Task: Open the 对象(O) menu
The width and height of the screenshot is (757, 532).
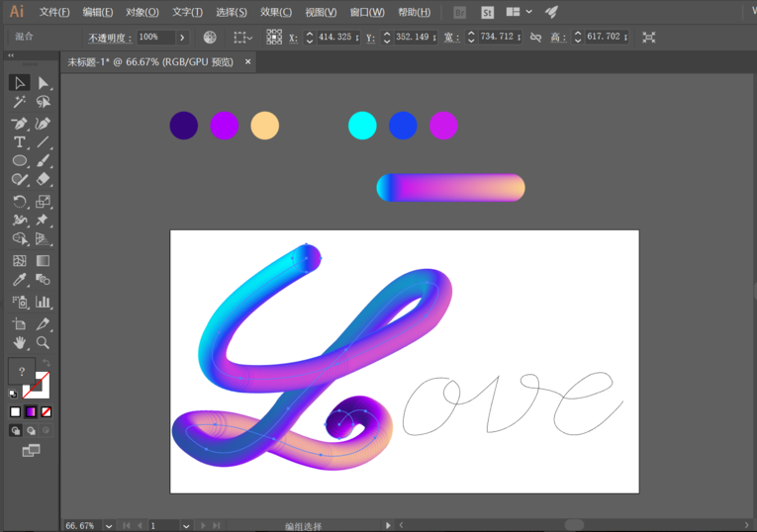Action: (142, 12)
